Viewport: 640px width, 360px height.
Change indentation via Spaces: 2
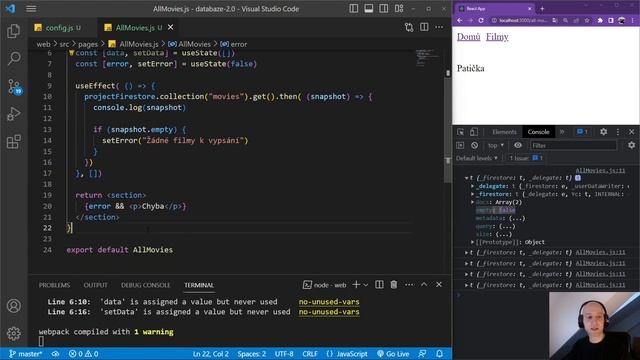click(x=251, y=354)
